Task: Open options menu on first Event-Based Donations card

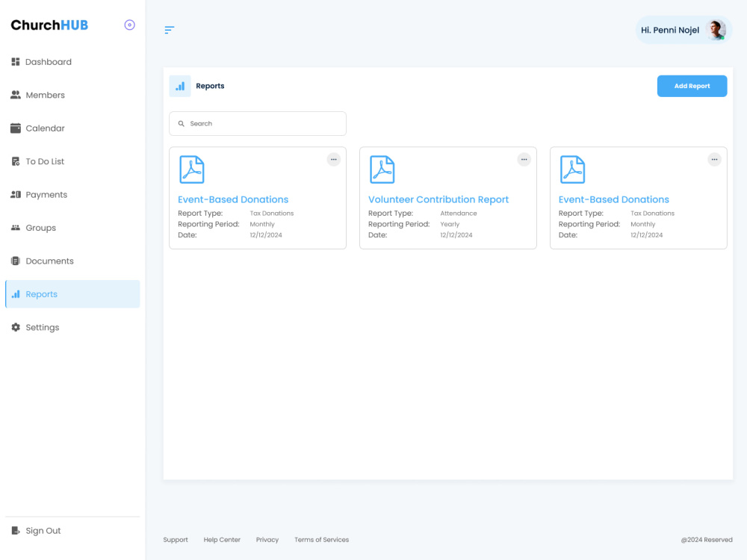Action: pyautogui.click(x=333, y=160)
